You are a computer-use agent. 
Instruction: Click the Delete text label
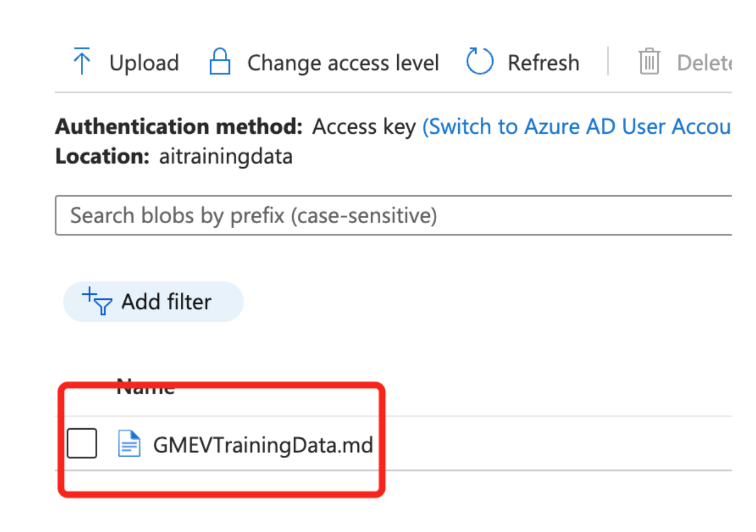click(704, 63)
